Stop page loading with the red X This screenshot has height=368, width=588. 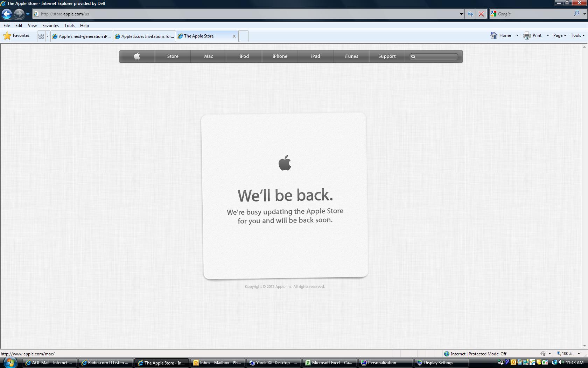[x=481, y=14]
